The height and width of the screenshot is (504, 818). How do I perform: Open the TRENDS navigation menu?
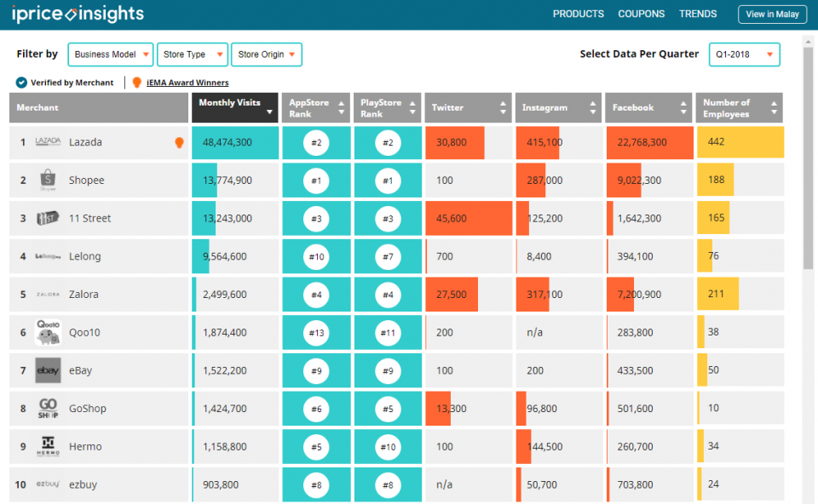click(698, 14)
